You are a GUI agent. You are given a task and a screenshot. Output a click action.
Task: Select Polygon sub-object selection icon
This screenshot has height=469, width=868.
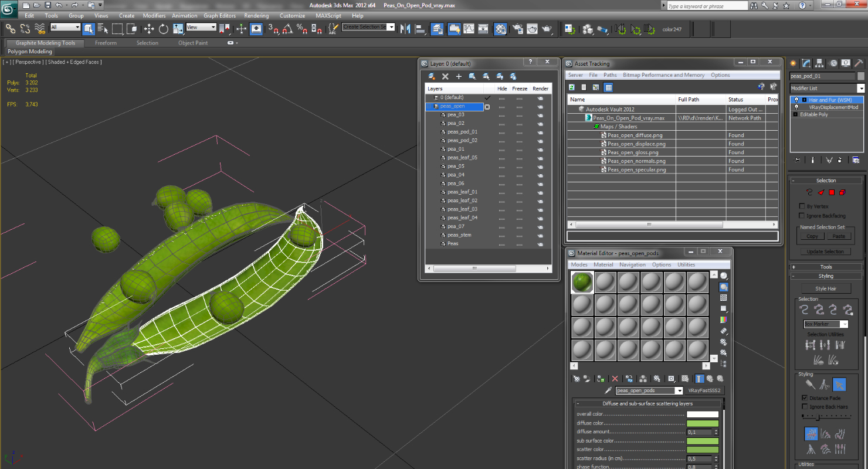pyautogui.click(x=831, y=192)
